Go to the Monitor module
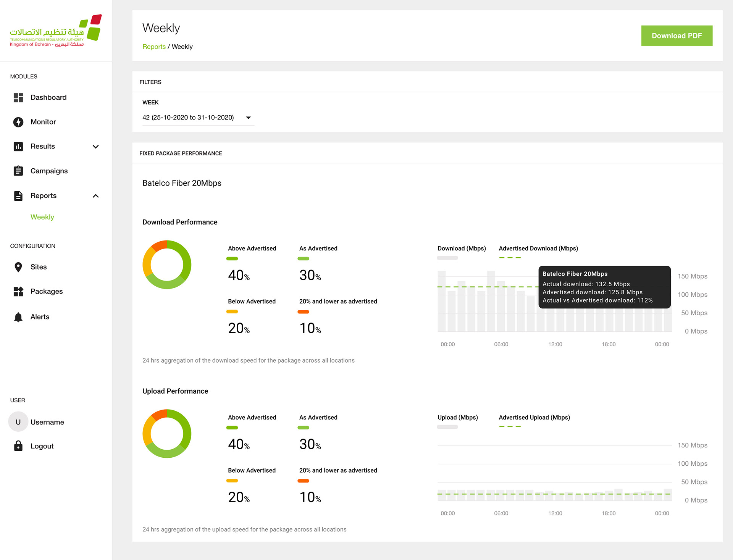The image size is (733, 560). click(x=43, y=122)
